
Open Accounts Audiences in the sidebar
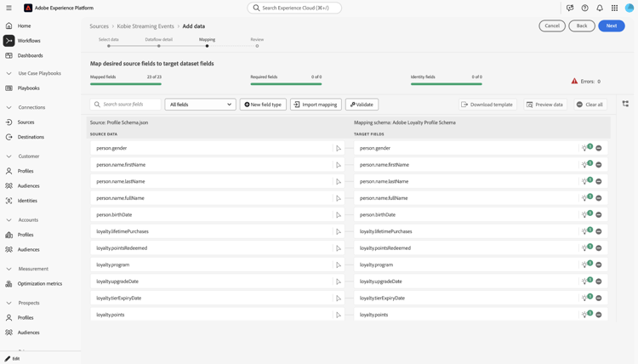point(28,249)
